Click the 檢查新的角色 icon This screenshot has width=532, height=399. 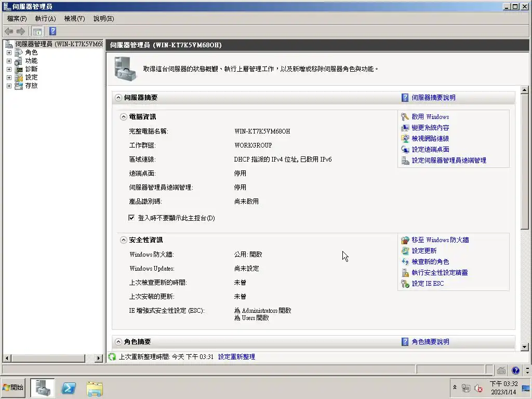pos(405,262)
